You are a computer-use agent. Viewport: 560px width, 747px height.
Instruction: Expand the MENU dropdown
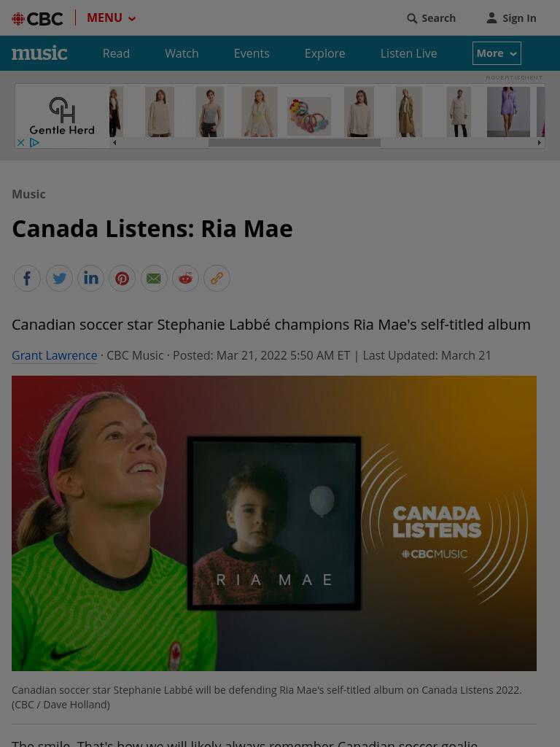point(112,18)
